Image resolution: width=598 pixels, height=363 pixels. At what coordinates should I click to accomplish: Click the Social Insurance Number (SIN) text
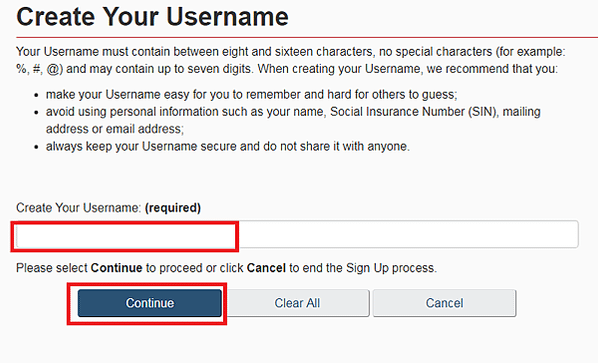tap(414, 112)
